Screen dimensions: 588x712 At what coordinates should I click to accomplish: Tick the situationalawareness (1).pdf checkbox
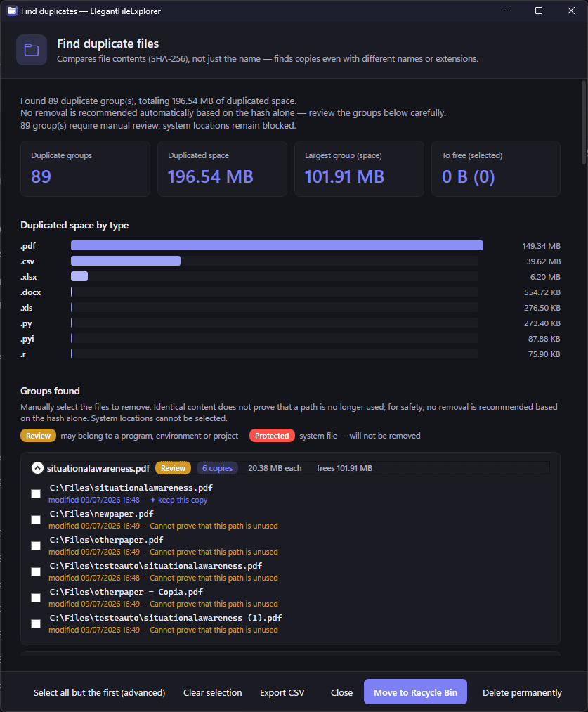pos(36,623)
